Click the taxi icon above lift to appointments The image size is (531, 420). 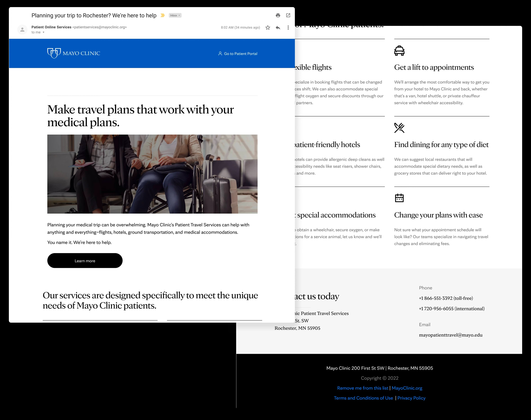click(399, 51)
